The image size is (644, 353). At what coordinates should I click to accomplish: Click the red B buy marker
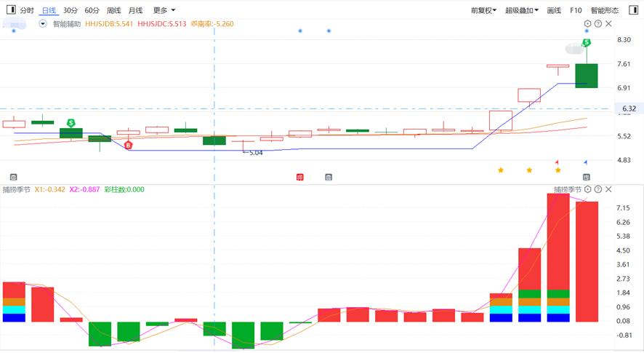(128, 146)
